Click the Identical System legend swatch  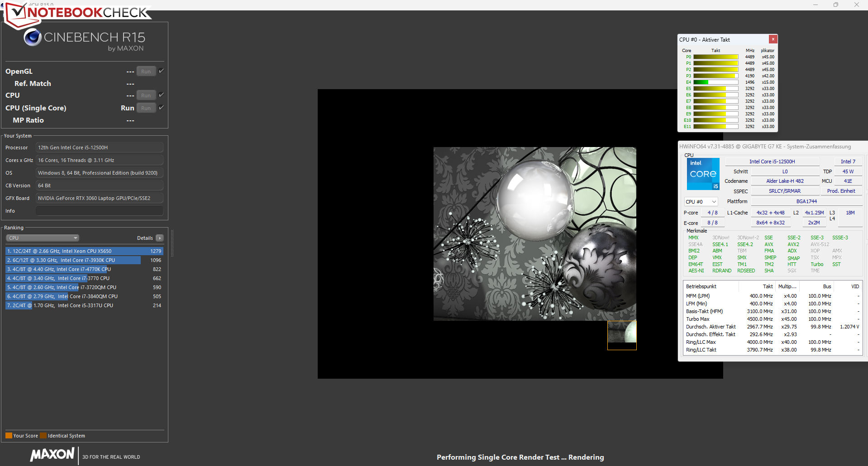click(x=43, y=436)
